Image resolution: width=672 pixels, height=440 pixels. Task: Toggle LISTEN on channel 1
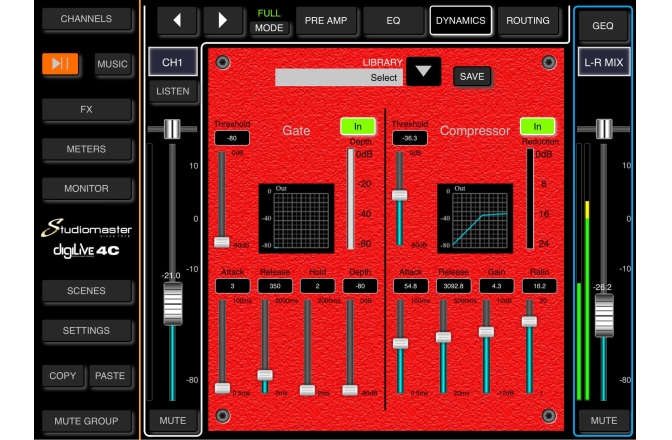[173, 91]
